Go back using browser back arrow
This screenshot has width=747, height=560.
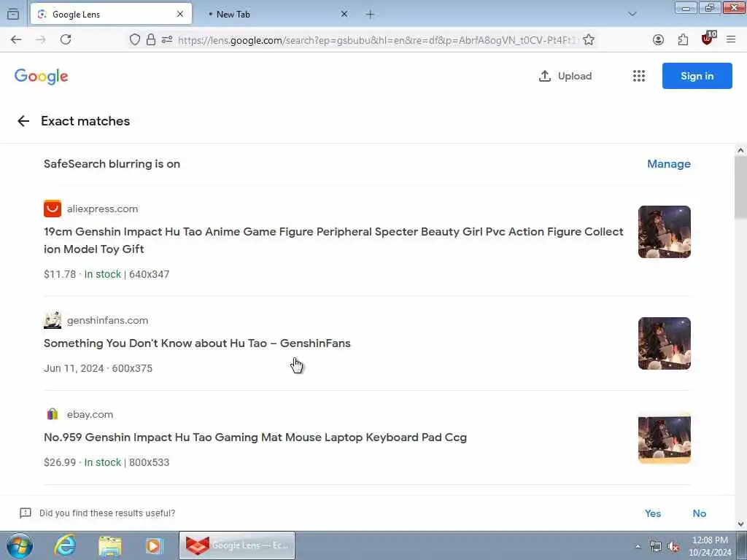coord(16,39)
